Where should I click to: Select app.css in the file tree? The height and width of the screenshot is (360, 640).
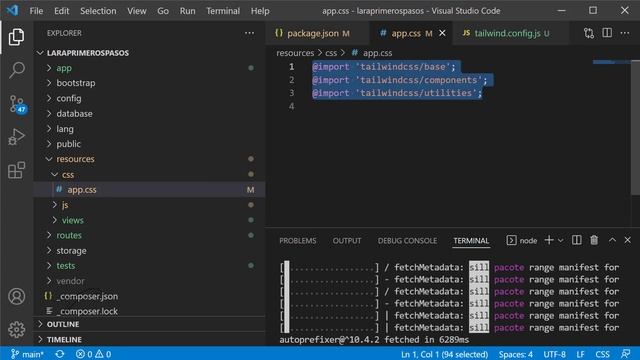coord(149,189)
